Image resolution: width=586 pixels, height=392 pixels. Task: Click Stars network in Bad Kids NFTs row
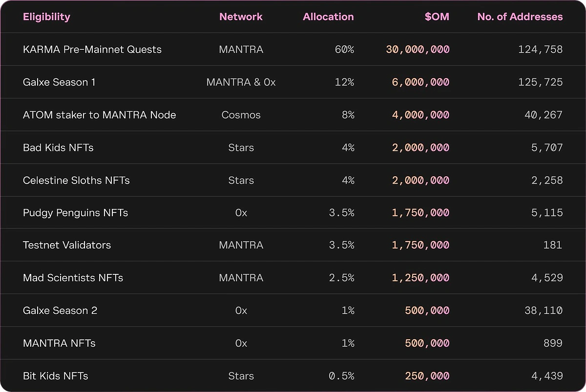pos(241,147)
